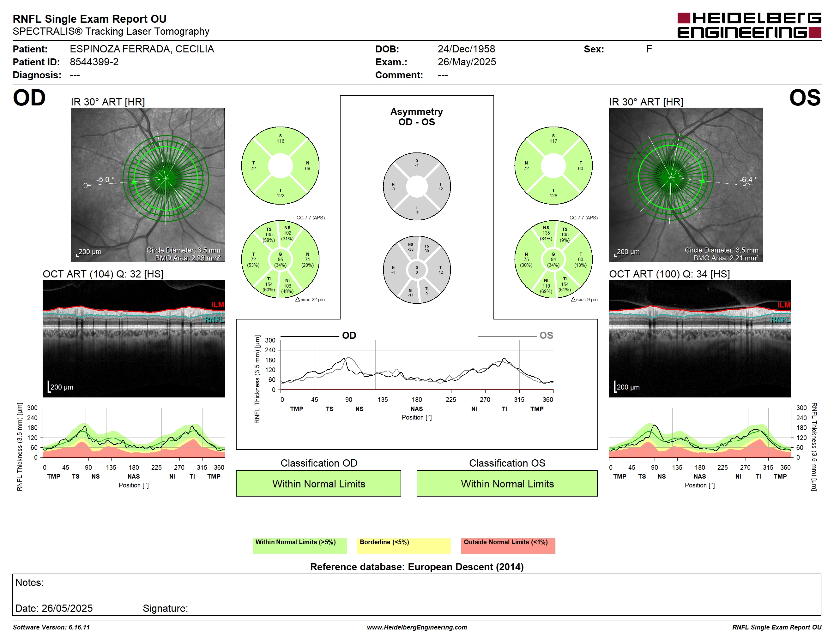Click the teal RNFL label in OS scan
The width and height of the screenshot is (834, 644).
781,320
